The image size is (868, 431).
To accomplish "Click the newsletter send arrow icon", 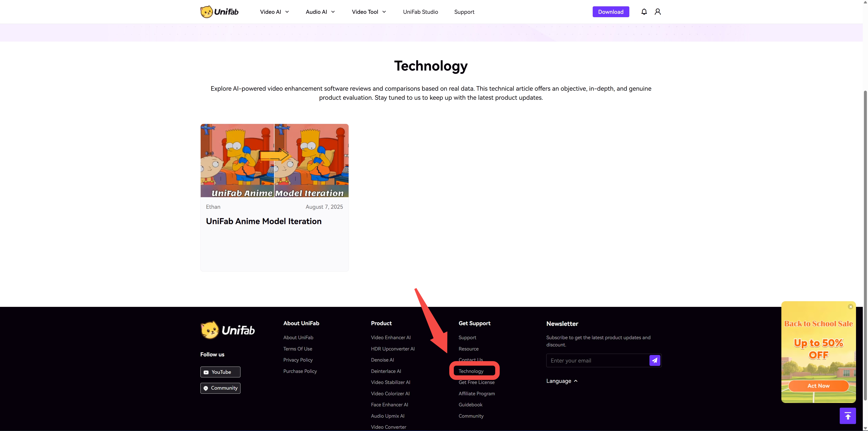I will pyautogui.click(x=654, y=360).
